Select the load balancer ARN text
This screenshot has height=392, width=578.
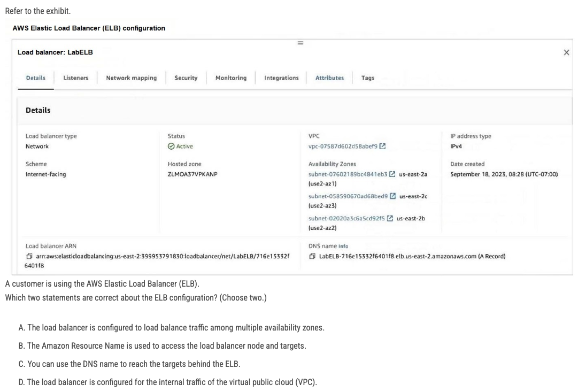pos(157,260)
